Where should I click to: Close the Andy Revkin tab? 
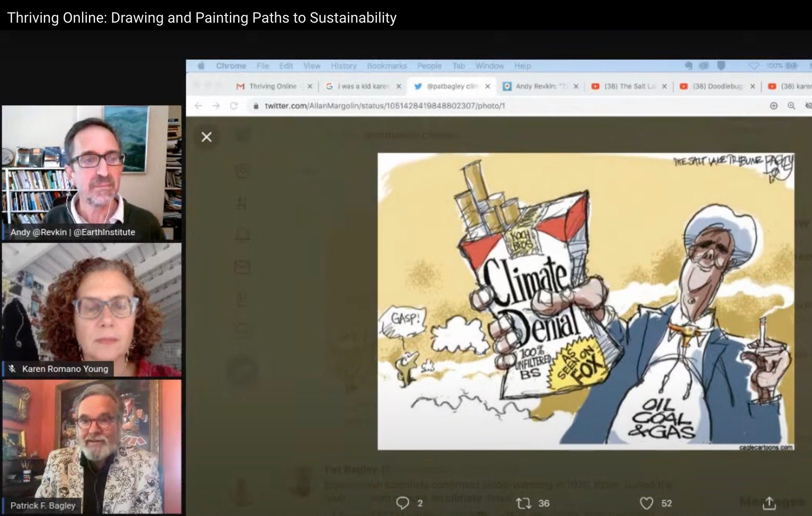point(576,86)
